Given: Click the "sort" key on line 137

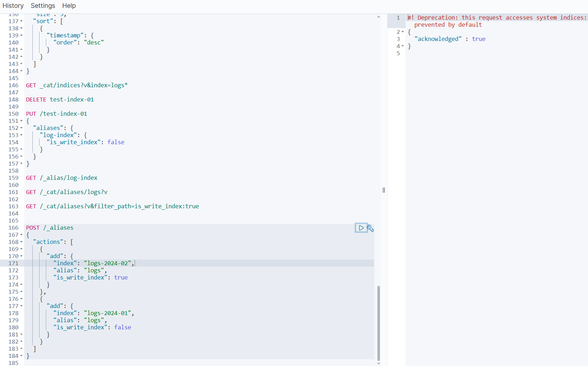Looking at the screenshot, I should pyautogui.click(x=43, y=21).
